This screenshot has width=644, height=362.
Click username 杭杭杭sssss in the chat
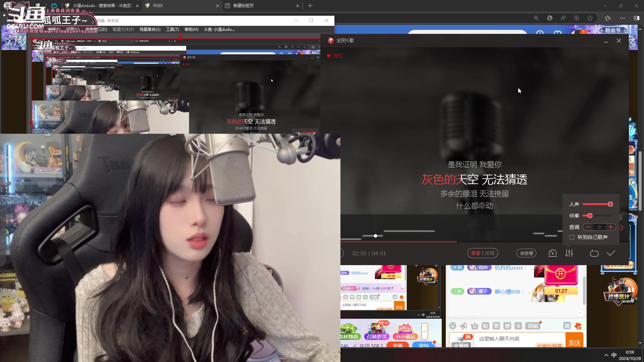coord(508,267)
